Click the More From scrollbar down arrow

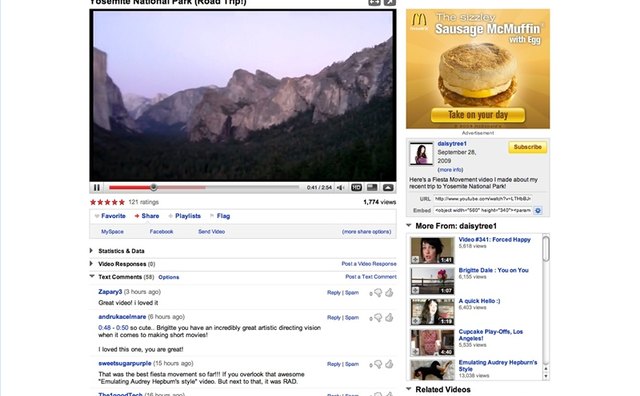click(x=546, y=376)
